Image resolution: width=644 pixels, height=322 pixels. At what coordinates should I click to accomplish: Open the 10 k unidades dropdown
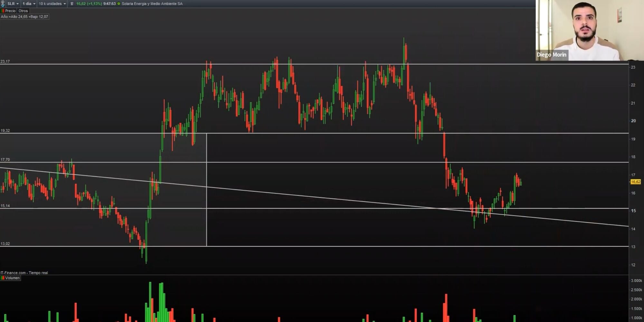(x=52, y=4)
